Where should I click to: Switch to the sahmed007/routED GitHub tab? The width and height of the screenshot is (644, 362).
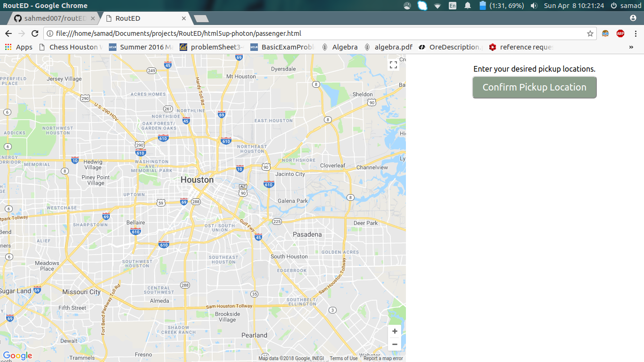[53, 19]
